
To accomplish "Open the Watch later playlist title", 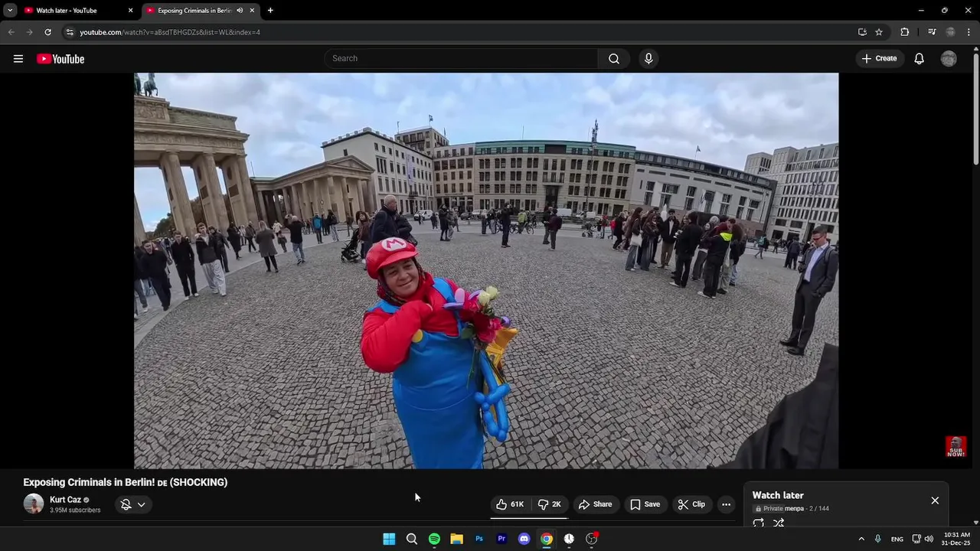I will pyautogui.click(x=778, y=495).
